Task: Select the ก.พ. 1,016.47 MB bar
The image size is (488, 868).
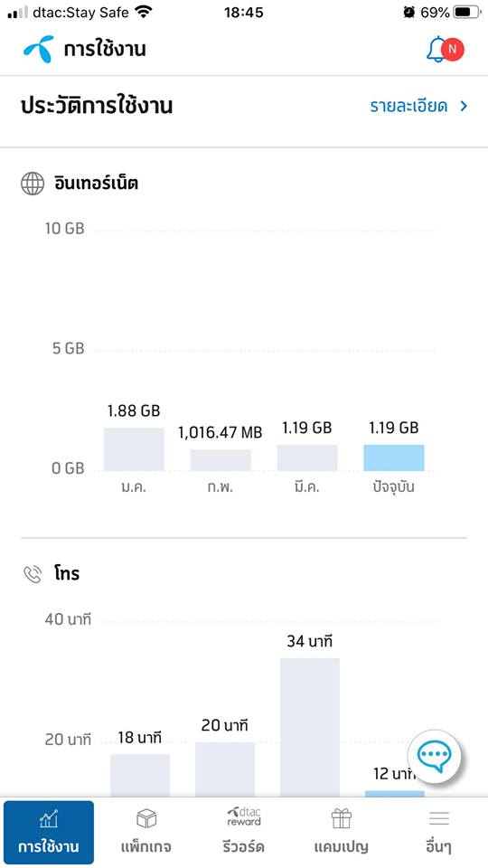Action: pos(221,459)
